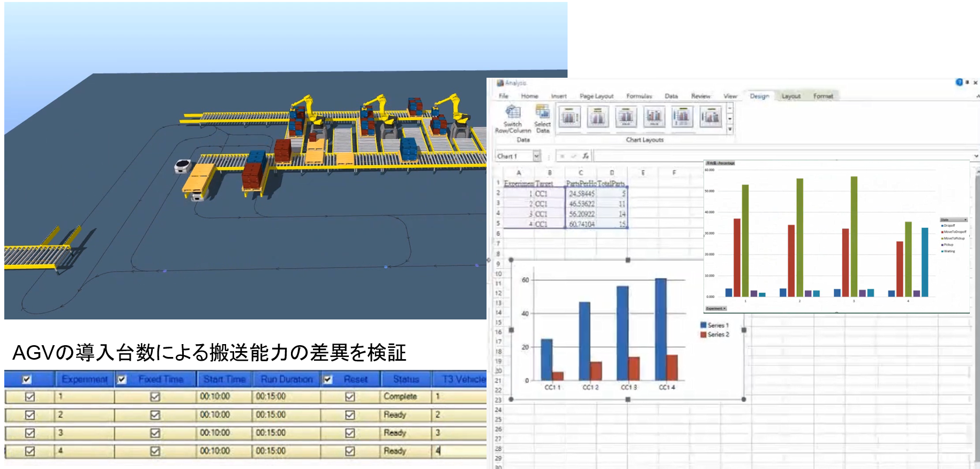
Task: Expand the State filter dropdown in chart legend
Action: tap(966, 220)
